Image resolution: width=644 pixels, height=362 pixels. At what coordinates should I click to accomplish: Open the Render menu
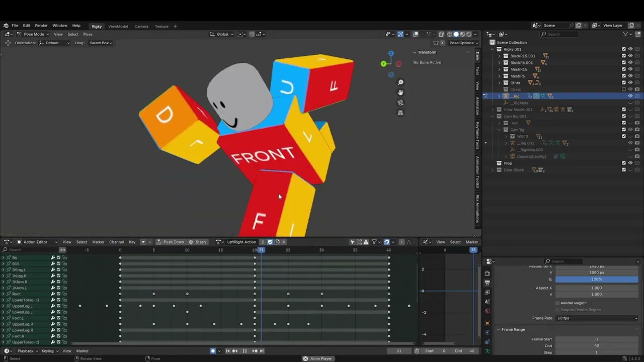(x=41, y=26)
